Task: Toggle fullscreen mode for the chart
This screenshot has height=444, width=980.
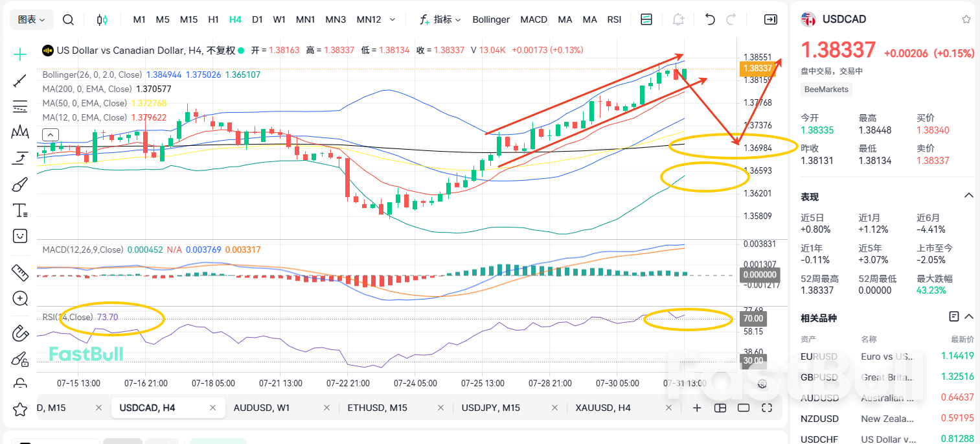Action: (766, 408)
